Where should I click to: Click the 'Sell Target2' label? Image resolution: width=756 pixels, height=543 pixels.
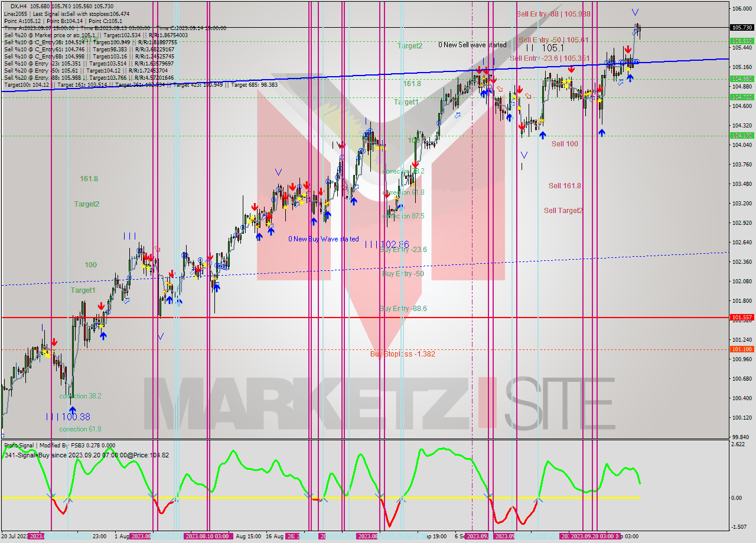coord(563,210)
